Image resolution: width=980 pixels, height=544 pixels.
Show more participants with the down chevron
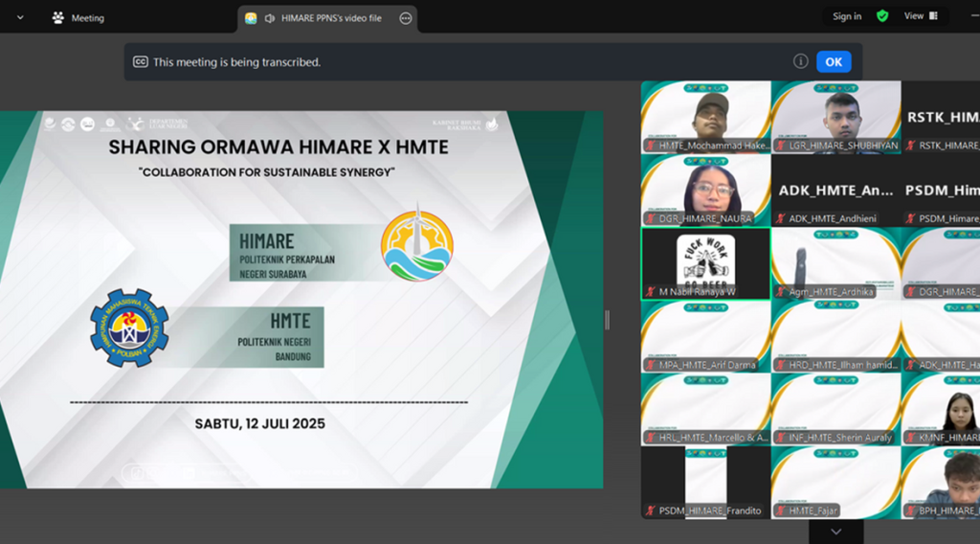835,532
